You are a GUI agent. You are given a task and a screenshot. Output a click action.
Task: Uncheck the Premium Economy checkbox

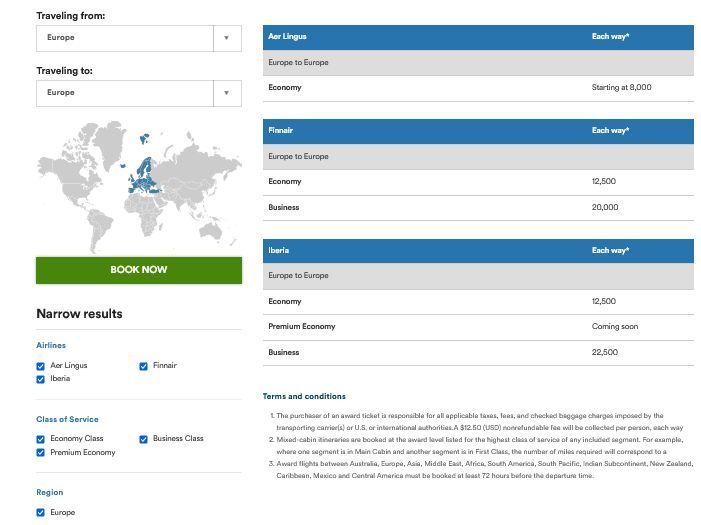41,453
